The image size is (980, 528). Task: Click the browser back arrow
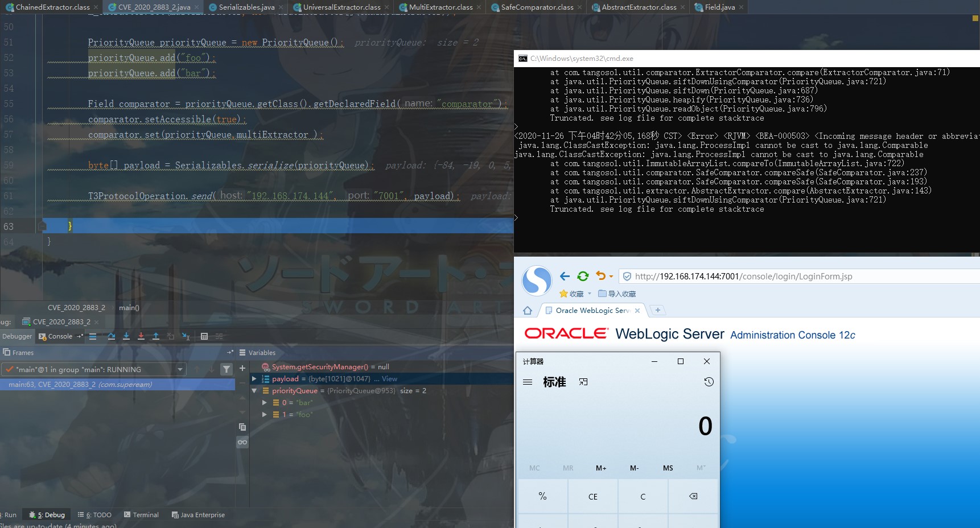(x=565, y=276)
